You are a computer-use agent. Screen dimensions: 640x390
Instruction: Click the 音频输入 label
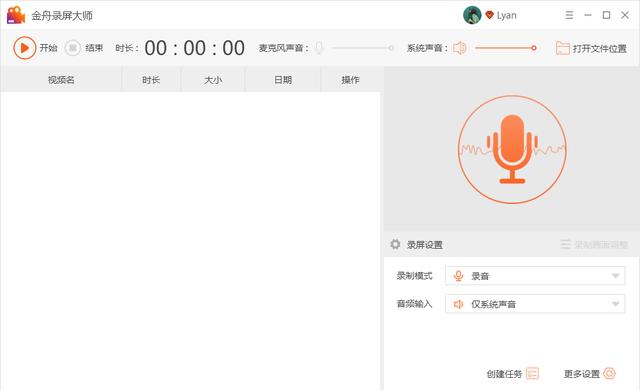coord(414,304)
